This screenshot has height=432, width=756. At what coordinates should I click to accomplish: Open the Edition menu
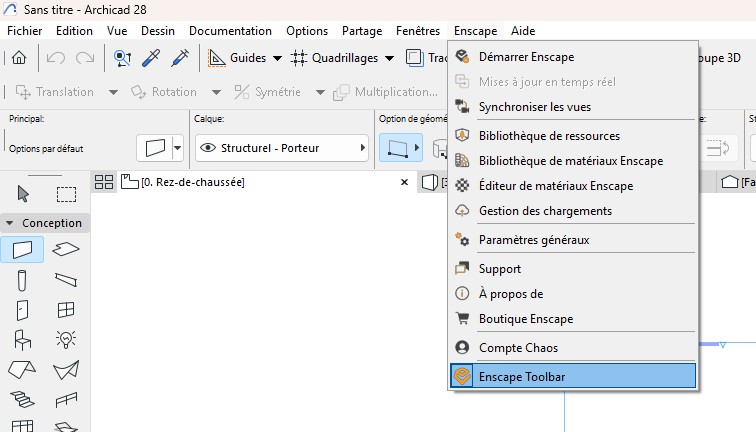pos(74,31)
